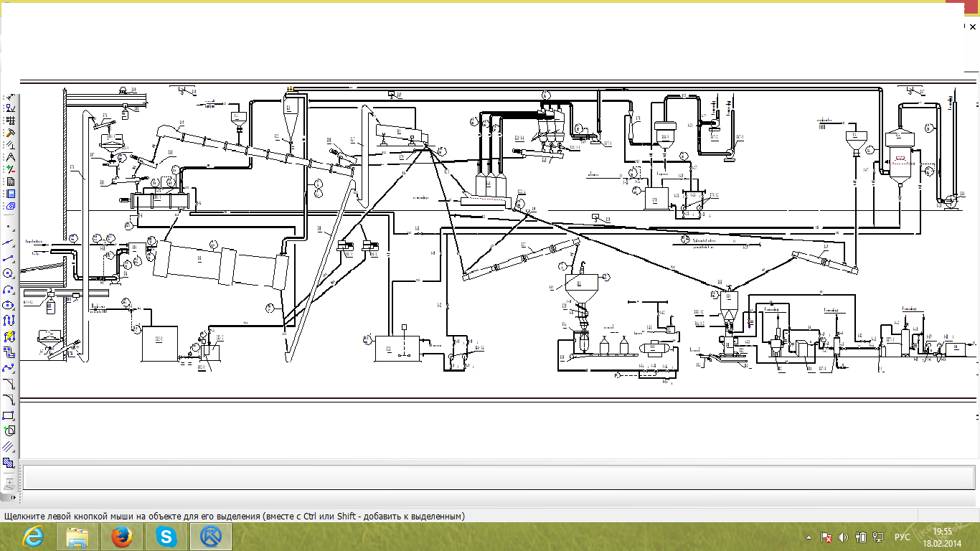This screenshot has height=551, width=980.
Task: Select the Chamfer tool
Action: tap(9, 384)
